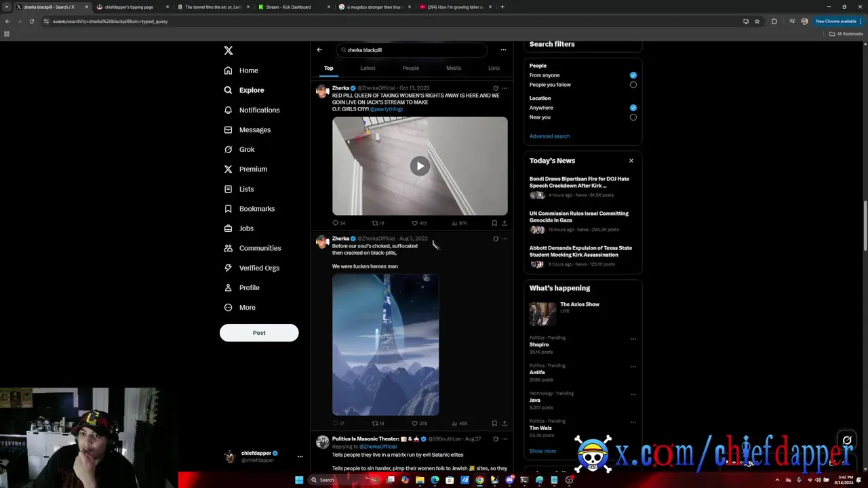Share the 'fucken heroes' post
868x488 pixels.
pyautogui.click(x=504, y=424)
